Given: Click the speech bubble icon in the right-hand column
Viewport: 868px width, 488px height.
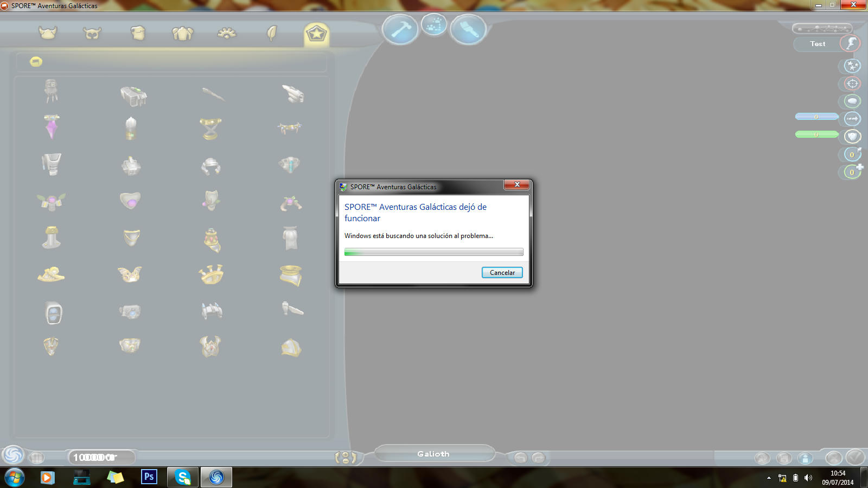Looking at the screenshot, I should 852,101.
